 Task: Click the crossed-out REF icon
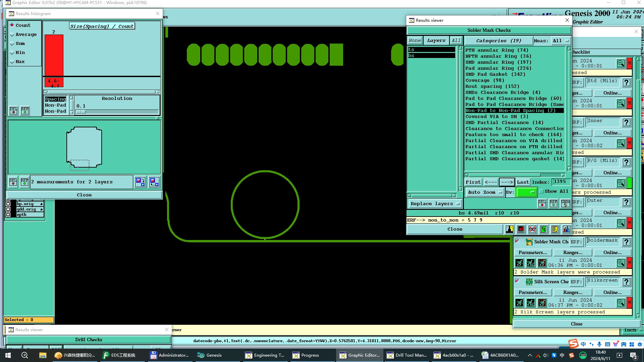click(x=532, y=229)
